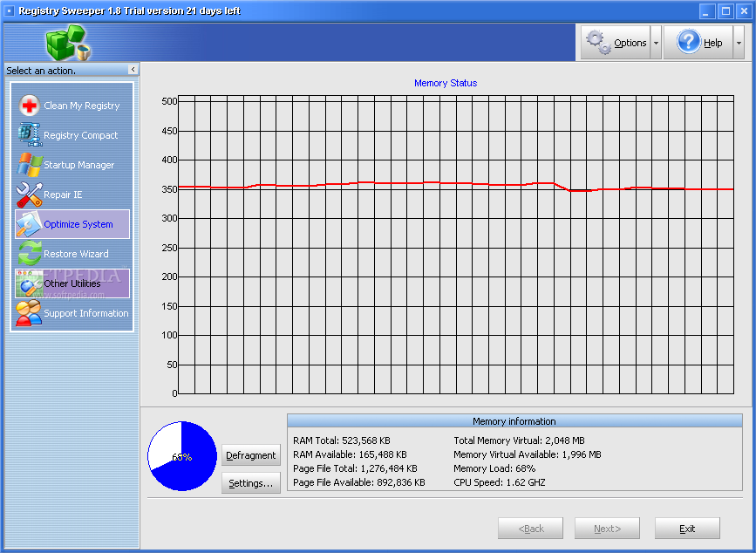This screenshot has height=553, width=756.
Task: Click the Memory Status chart title
Action: click(x=446, y=83)
